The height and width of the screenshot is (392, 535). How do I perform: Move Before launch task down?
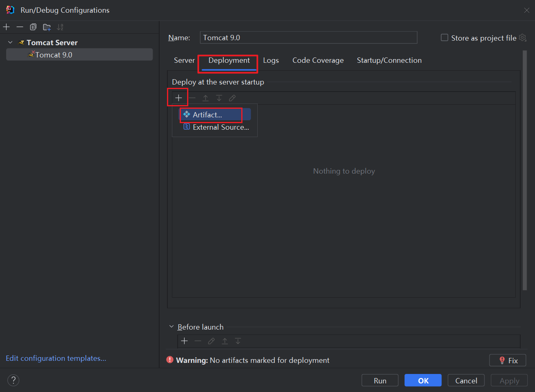point(238,341)
